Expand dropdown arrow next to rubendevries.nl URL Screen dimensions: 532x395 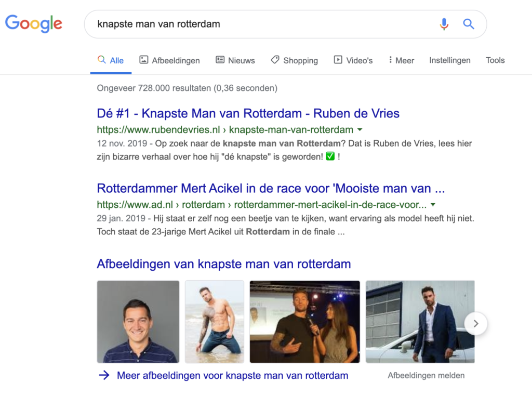360,129
